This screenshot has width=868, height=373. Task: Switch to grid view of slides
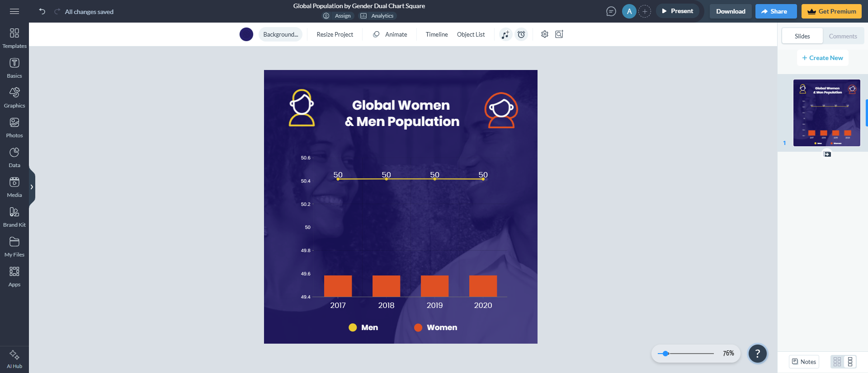pos(837,362)
